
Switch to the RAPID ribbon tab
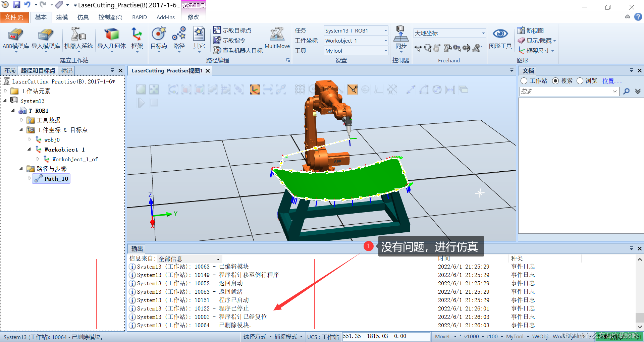140,17
